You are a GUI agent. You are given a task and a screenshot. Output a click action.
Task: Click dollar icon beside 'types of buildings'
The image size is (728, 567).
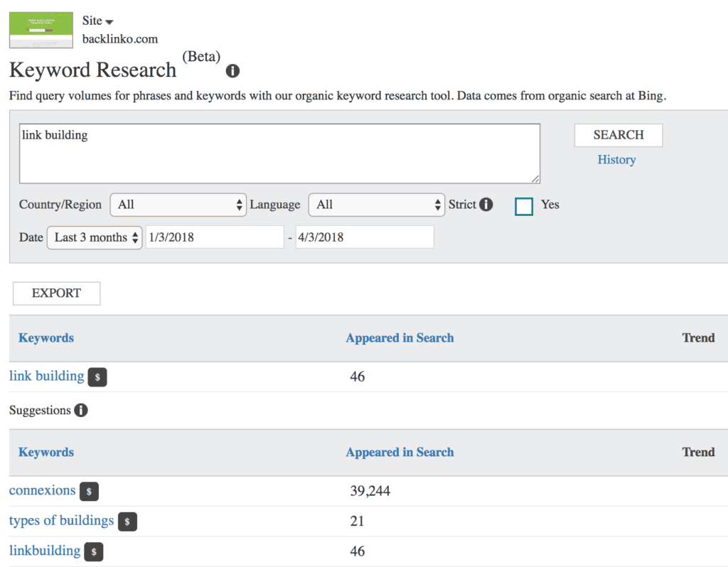point(127,522)
